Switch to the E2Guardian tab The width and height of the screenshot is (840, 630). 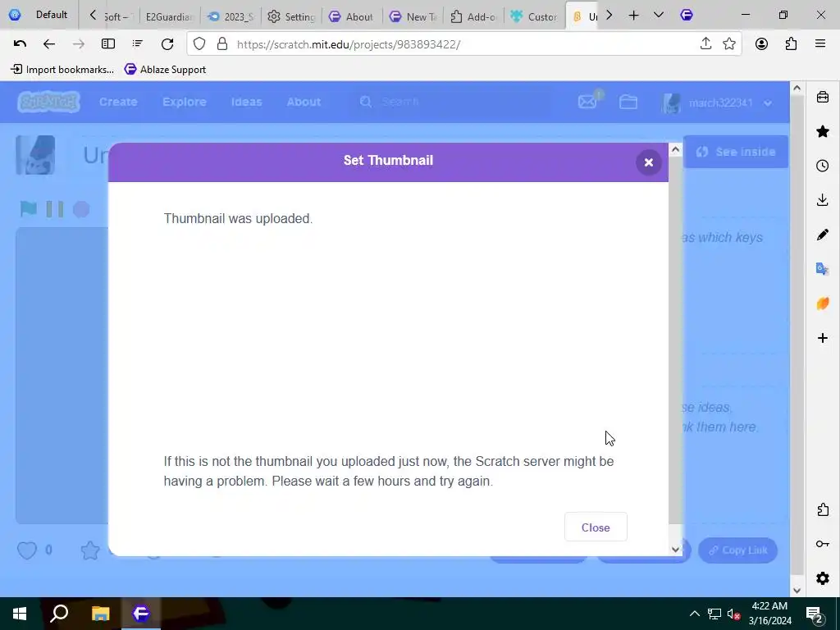point(168,16)
